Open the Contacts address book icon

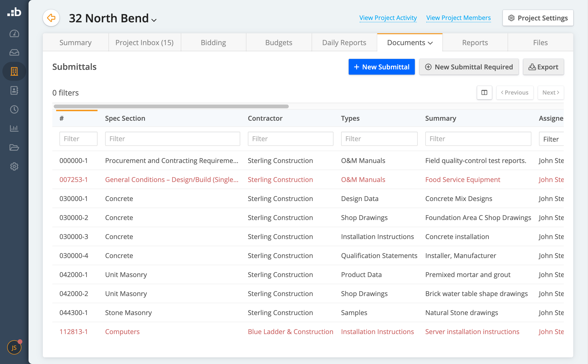point(14,91)
